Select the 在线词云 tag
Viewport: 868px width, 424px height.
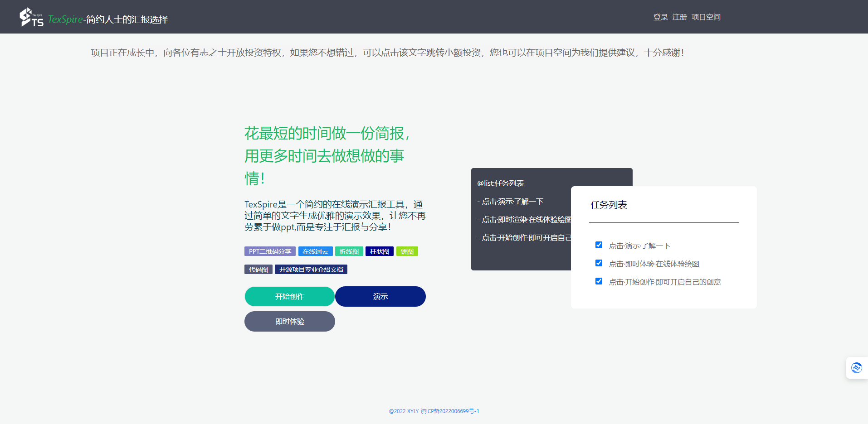315,251
